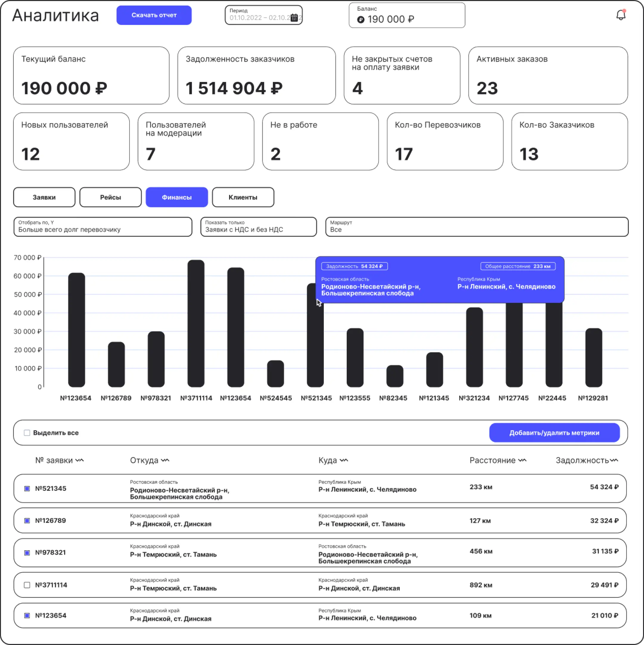Sort by Куда column arrows

(x=344, y=460)
